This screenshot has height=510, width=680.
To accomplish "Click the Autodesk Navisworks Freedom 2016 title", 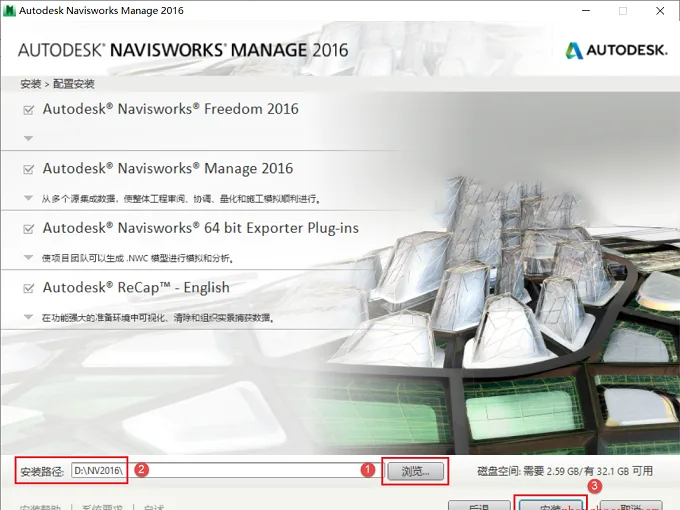I will click(170, 109).
